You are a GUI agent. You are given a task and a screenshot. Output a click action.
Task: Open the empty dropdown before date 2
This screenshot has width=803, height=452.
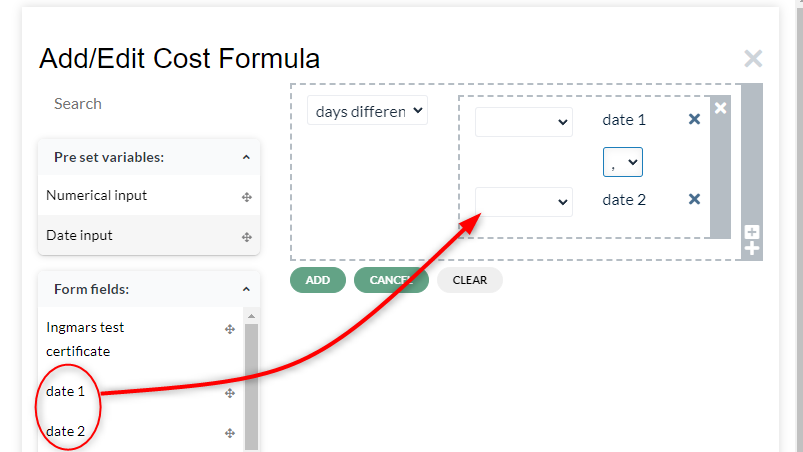(523, 202)
